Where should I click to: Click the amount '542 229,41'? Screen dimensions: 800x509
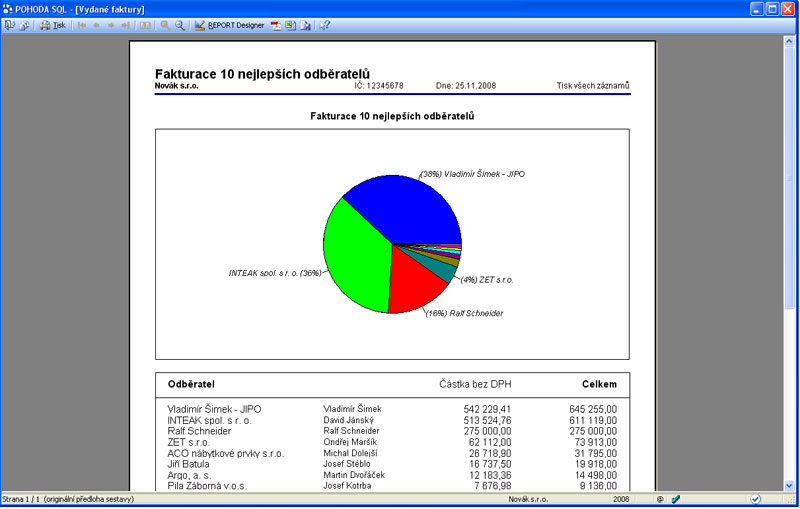click(x=487, y=409)
